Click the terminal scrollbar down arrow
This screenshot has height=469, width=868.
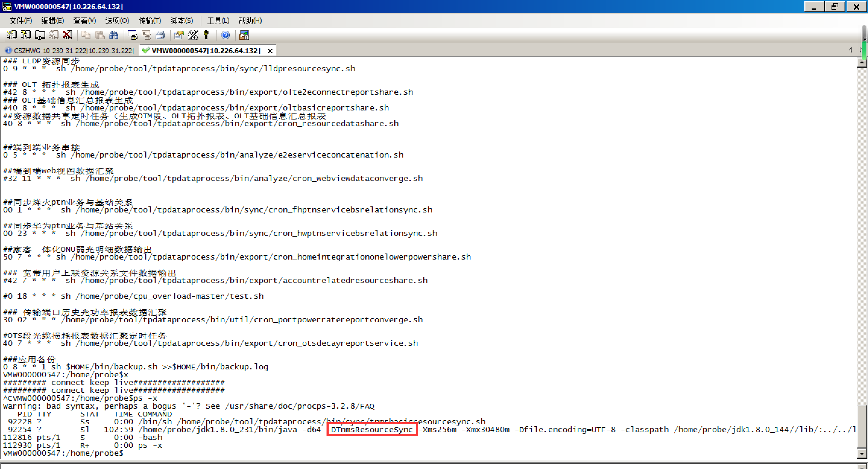coord(862,454)
